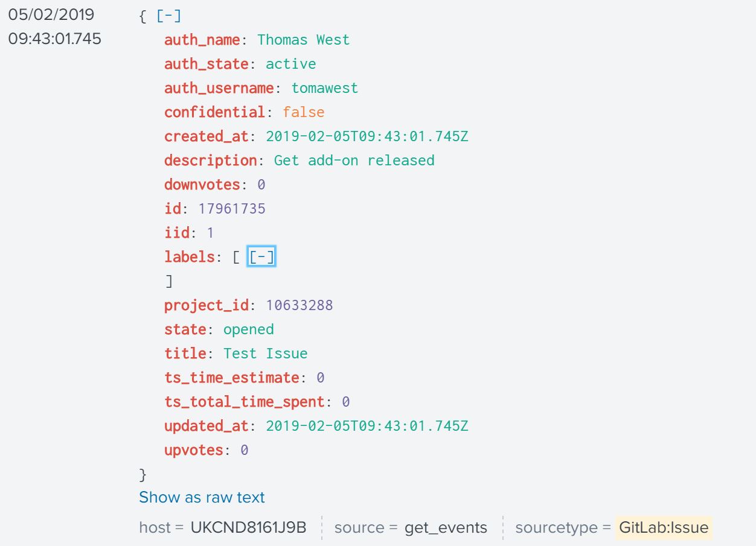Screen dimensions: 756x546
Task: Click the id value 17961735
Action: [231, 209]
